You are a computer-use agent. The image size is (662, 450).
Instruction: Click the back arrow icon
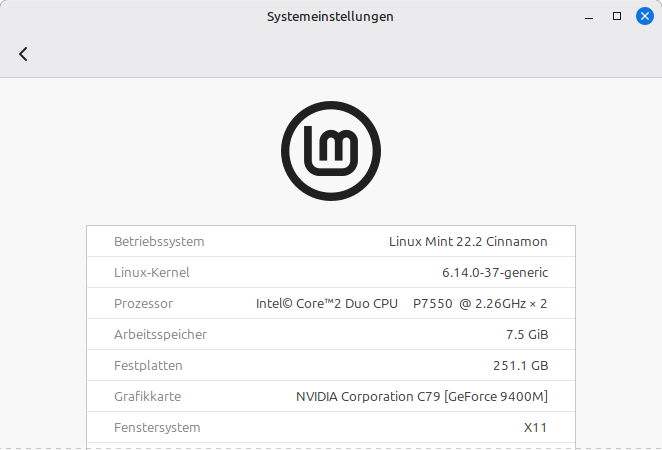[23, 54]
